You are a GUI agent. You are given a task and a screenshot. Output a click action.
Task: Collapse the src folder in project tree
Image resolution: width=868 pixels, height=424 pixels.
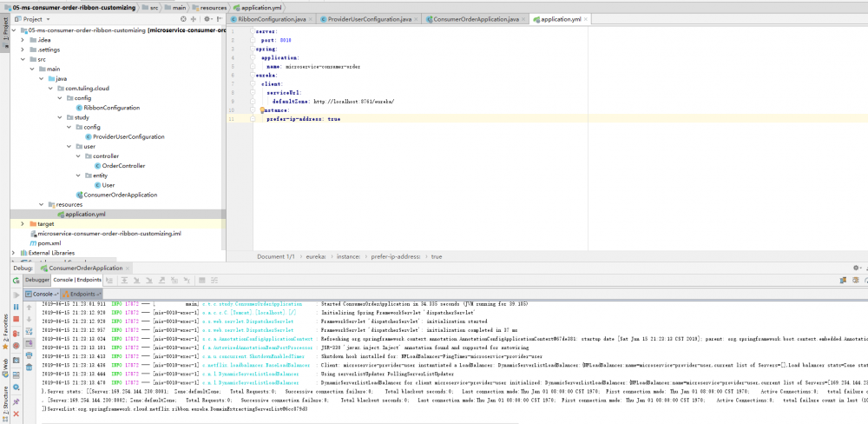[22, 59]
